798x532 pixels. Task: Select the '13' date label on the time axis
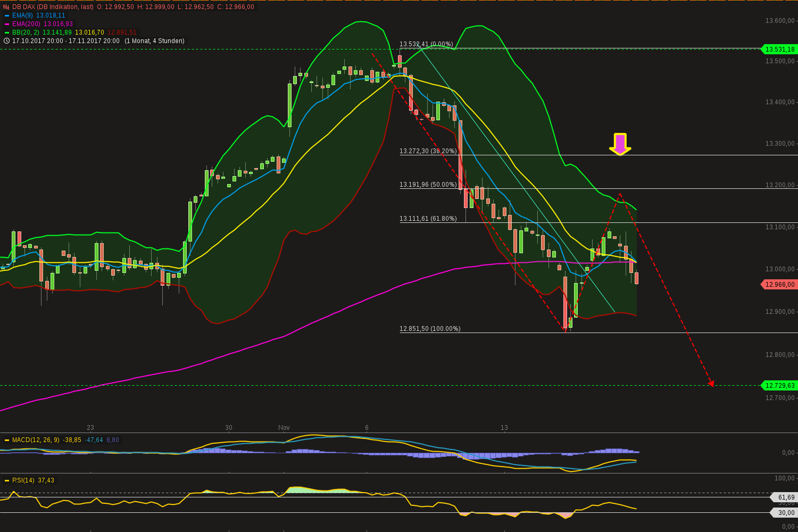click(504, 427)
